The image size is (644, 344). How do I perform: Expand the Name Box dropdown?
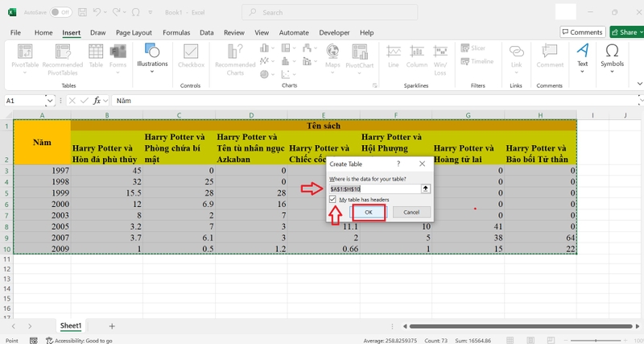point(50,101)
